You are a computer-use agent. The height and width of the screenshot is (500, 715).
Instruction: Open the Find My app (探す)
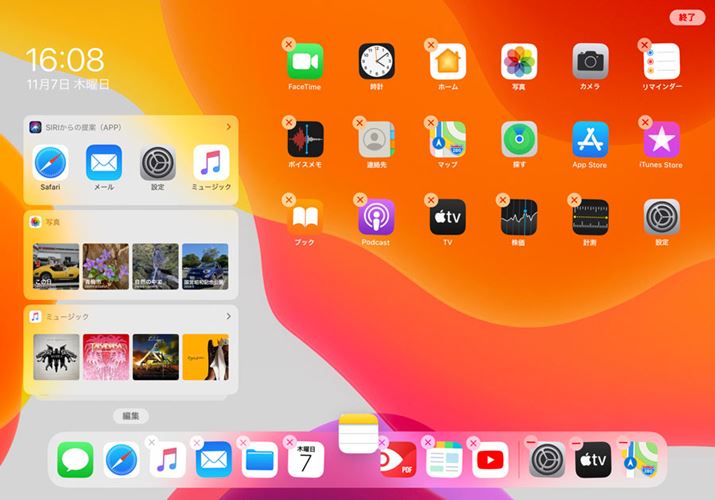tap(519, 139)
